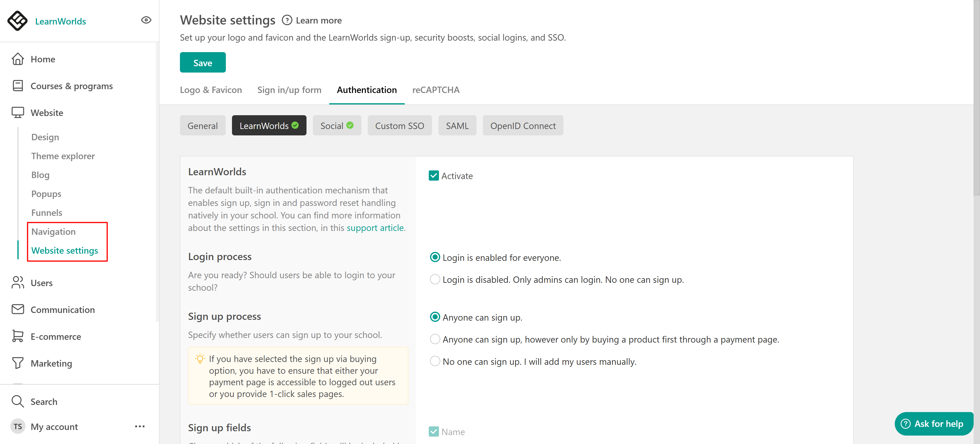Uncheck the Activate checkbox

point(433,176)
